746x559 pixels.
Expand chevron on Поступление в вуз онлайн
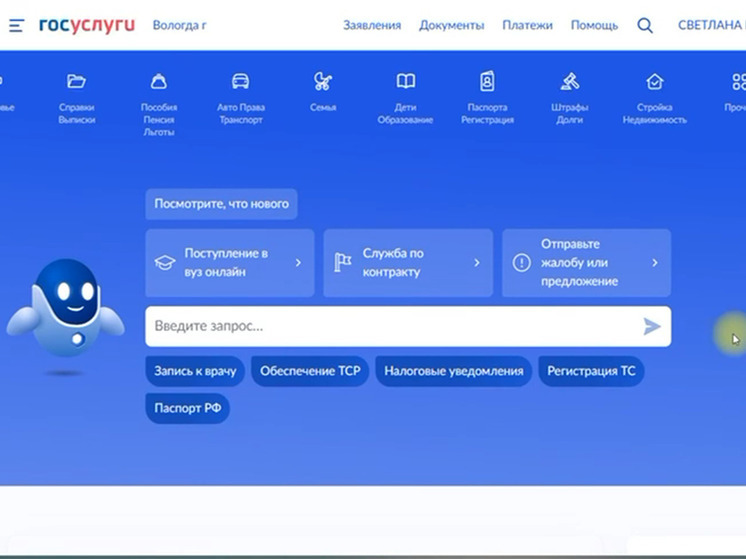[298, 263]
